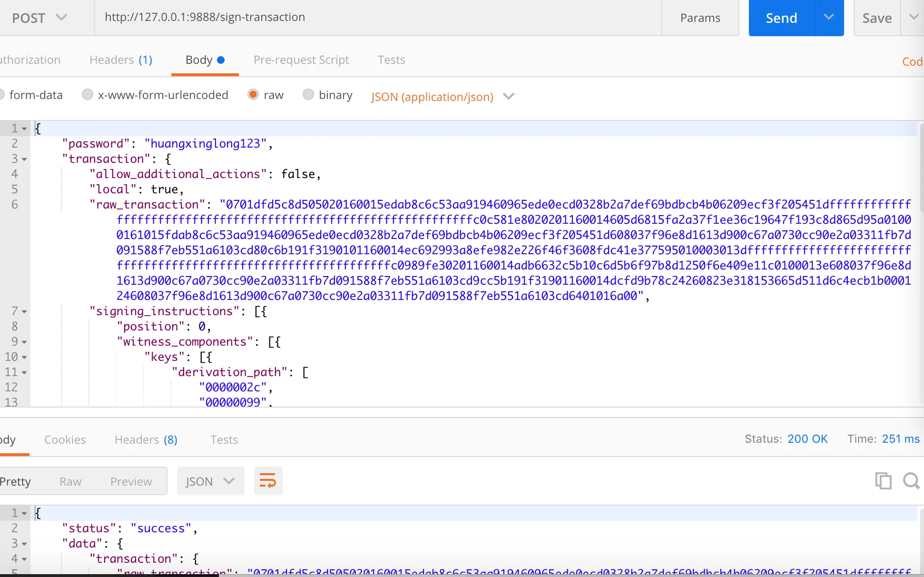The width and height of the screenshot is (924, 577).
Task: Click the blue Send button
Action: (781, 18)
